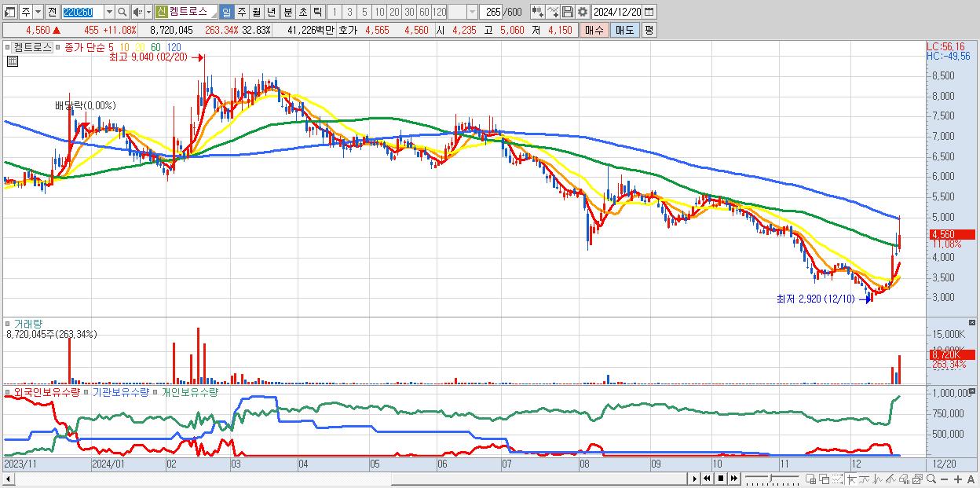
Task: Click the stop square playback button
Action: [721, 479]
